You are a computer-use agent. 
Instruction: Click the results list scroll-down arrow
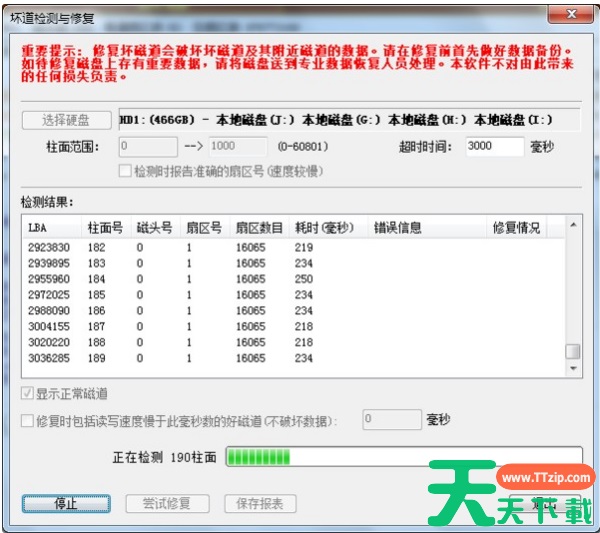(x=573, y=369)
